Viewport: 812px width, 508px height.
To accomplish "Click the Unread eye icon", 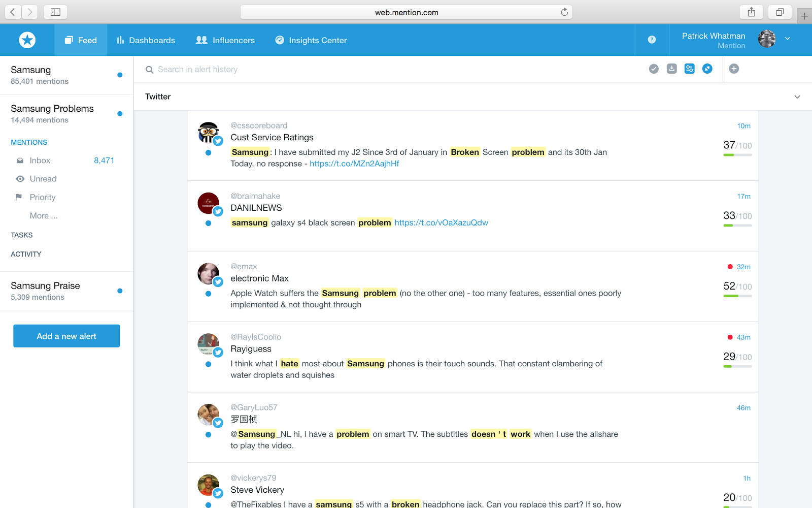I will point(20,179).
